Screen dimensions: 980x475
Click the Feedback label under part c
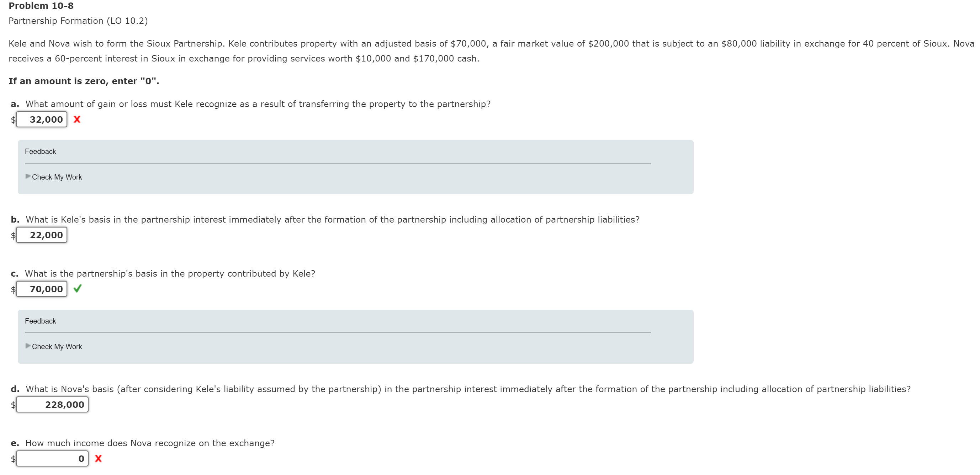click(40, 321)
